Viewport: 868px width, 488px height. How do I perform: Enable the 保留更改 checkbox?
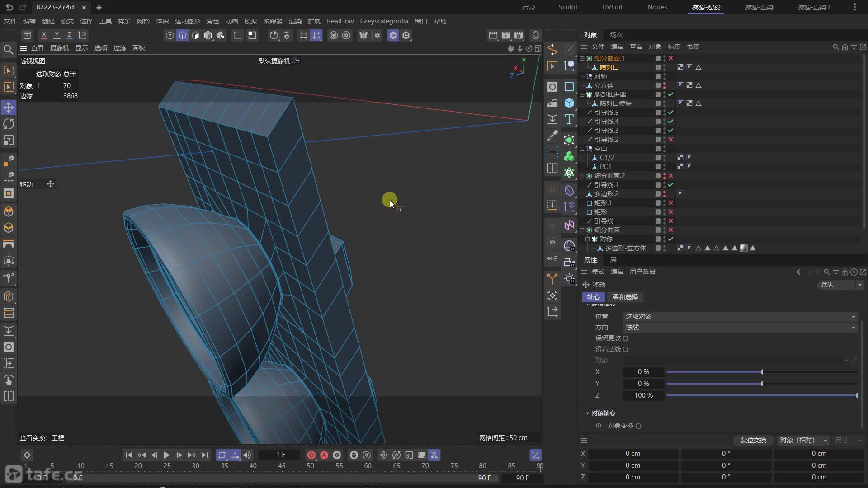(626, 338)
